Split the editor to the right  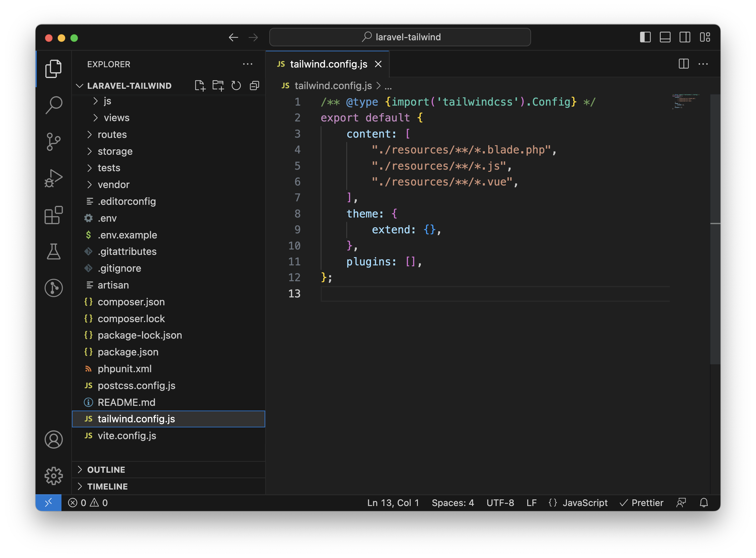tap(684, 64)
